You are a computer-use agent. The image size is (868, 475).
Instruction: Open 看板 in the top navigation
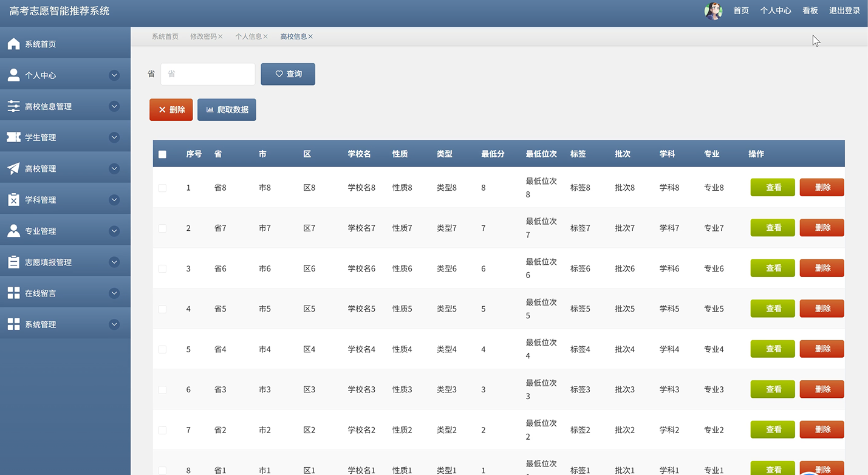tap(810, 10)
